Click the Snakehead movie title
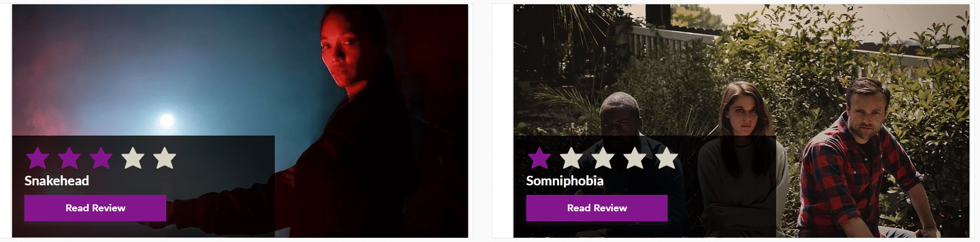The image size is (980, 242). point(57,181)
